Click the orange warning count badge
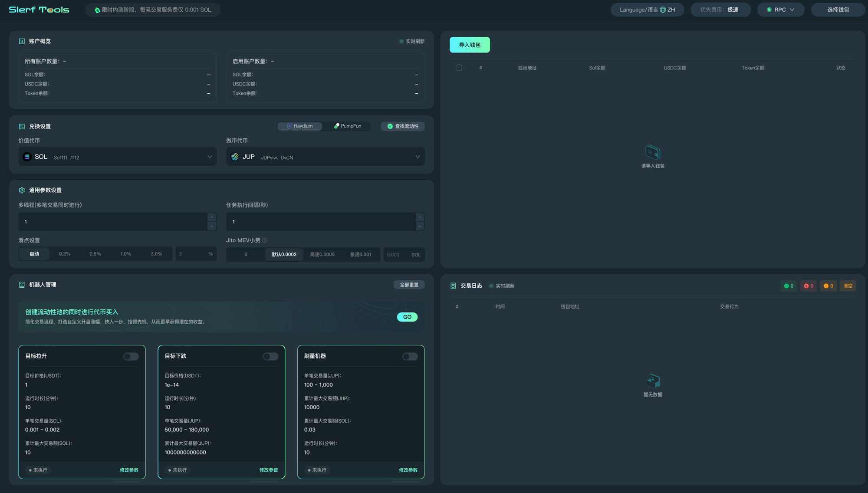The image size is (868, 493). coord(828,286)
